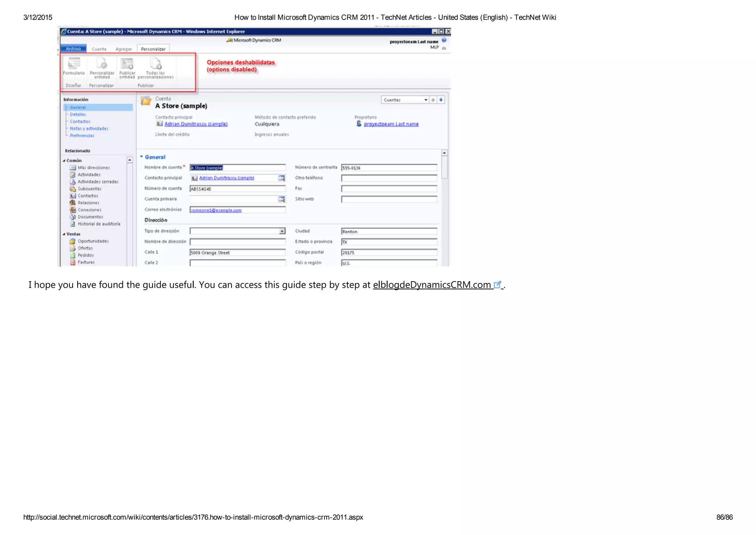Switch to the Agregar tab
Viewport: 756px width, 535px height.
[123, 49]
